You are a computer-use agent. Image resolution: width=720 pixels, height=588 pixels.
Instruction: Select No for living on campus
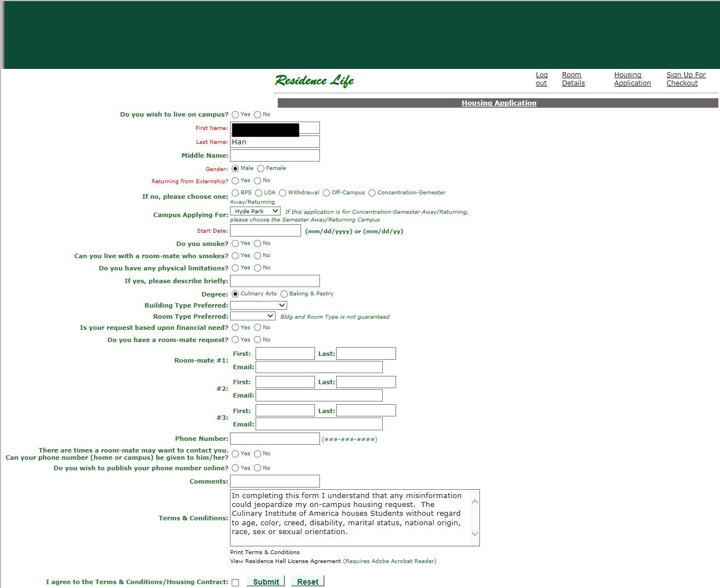point(258,114)
